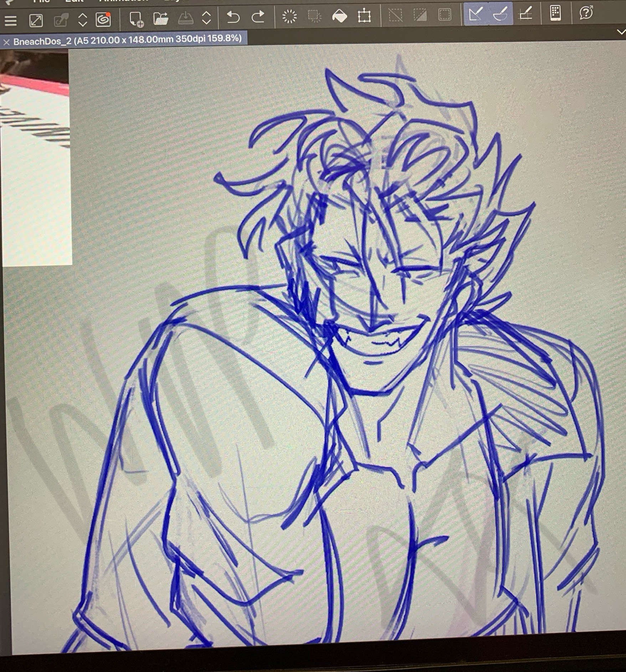Create a new canvas with New icon
The width and height of the screenshot is (626, 672).
point(136,19)
